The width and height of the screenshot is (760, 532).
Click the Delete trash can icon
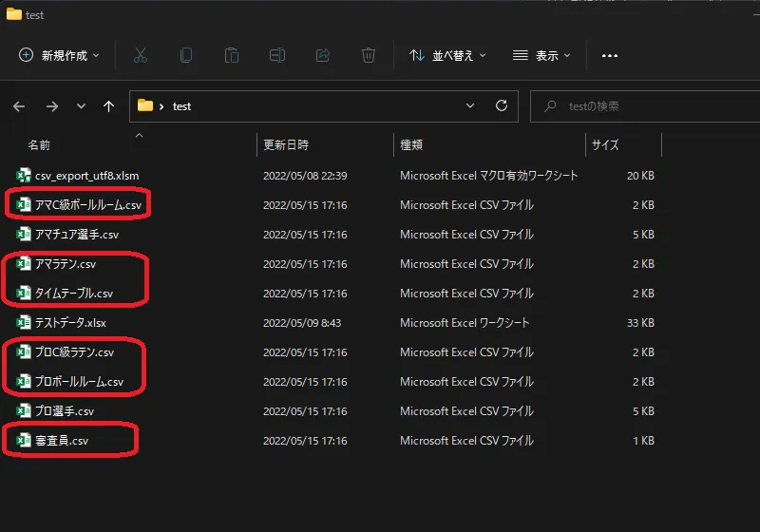pyautogui.click(x=369, y=56)
